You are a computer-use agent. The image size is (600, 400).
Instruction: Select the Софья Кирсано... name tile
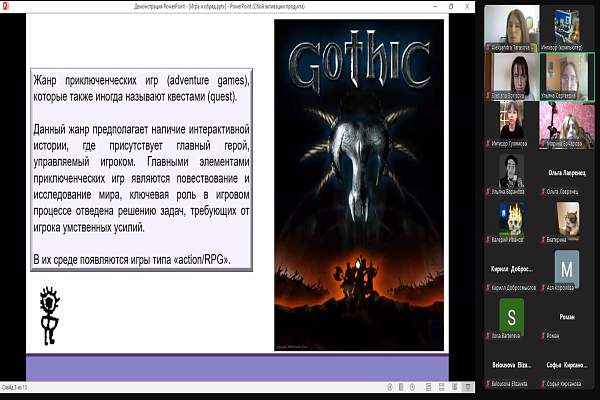567,365
